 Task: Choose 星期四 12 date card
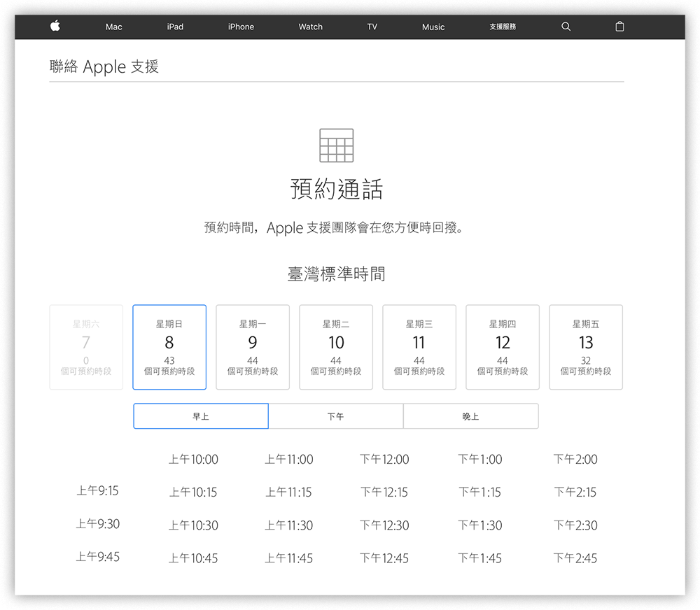(502, 347)
